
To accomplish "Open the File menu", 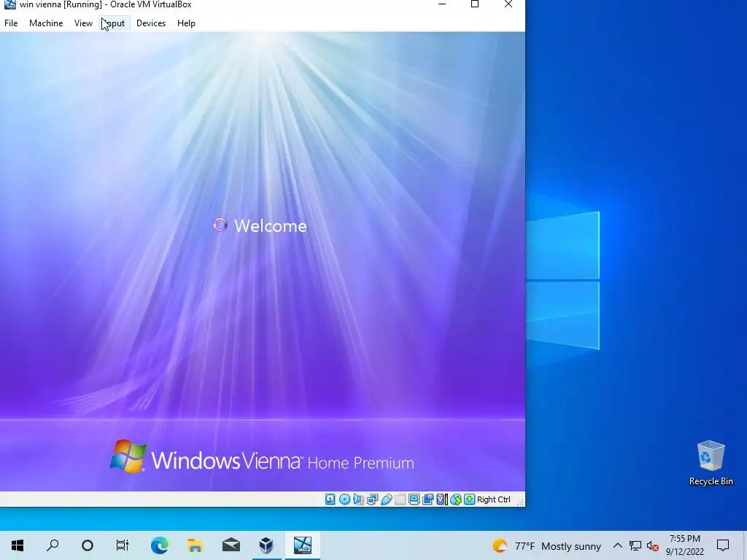I will (11, 23).
